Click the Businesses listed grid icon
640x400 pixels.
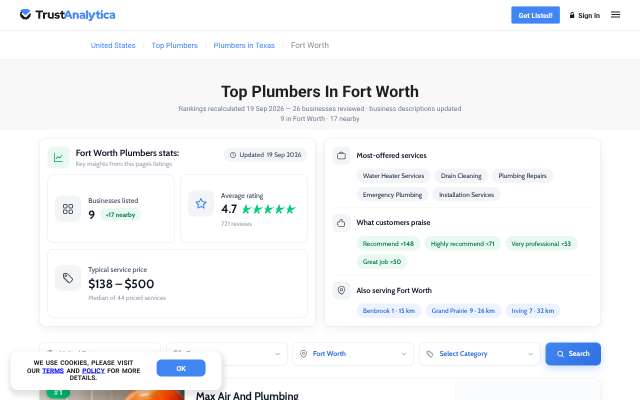click(68, 209)
